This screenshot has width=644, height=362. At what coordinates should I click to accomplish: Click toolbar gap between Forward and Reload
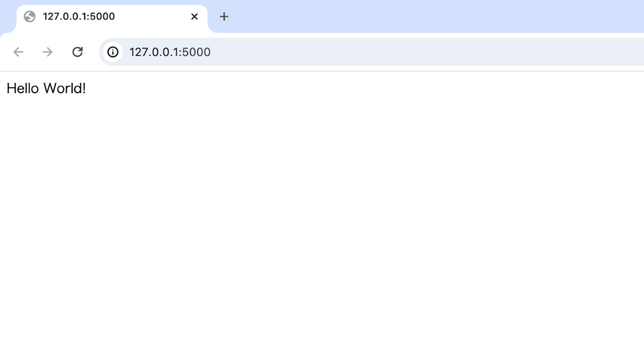coord(62,52)
